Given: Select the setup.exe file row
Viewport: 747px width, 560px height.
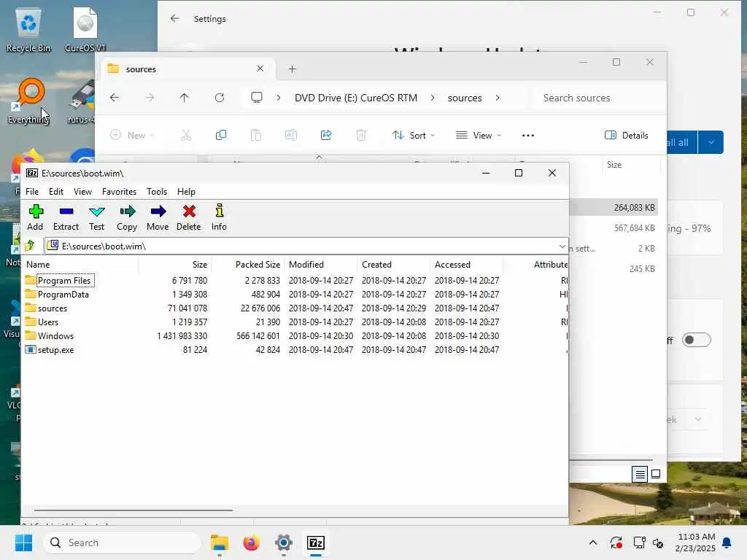Looking at the screenshot, I should click(x=295, y=349).
